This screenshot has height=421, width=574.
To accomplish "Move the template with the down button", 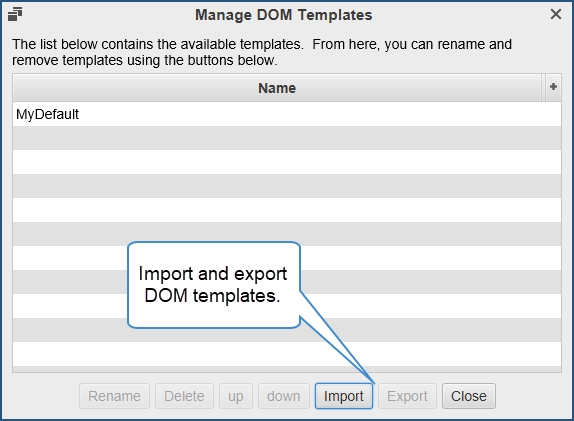I will click(284, 396).
